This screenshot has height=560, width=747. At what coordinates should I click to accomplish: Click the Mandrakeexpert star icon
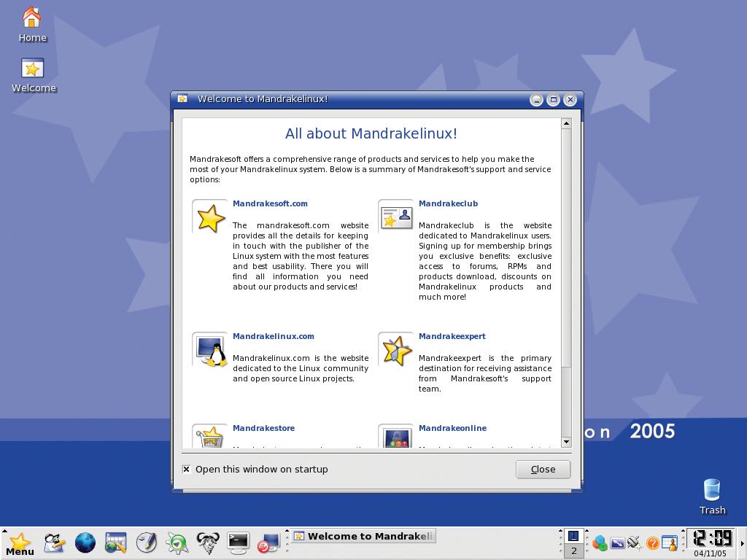pos(396,350)
